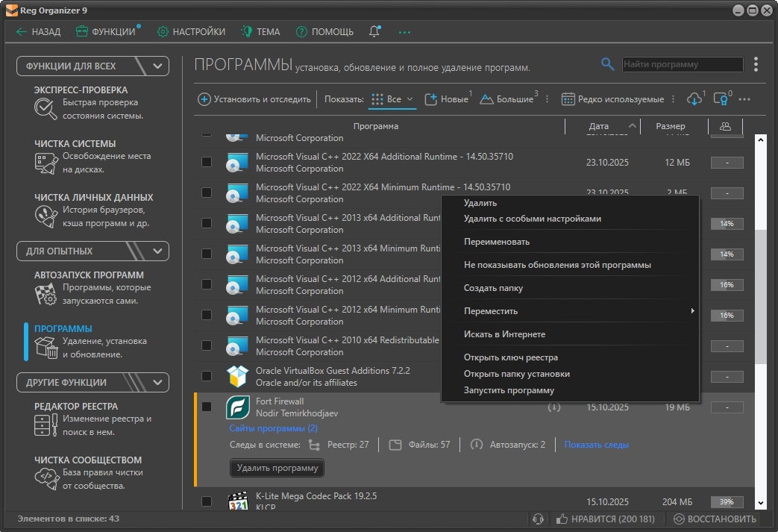
Task: Select checkbox for Oracle VirtualBox Guest Additions
Action: coord(207,376)
